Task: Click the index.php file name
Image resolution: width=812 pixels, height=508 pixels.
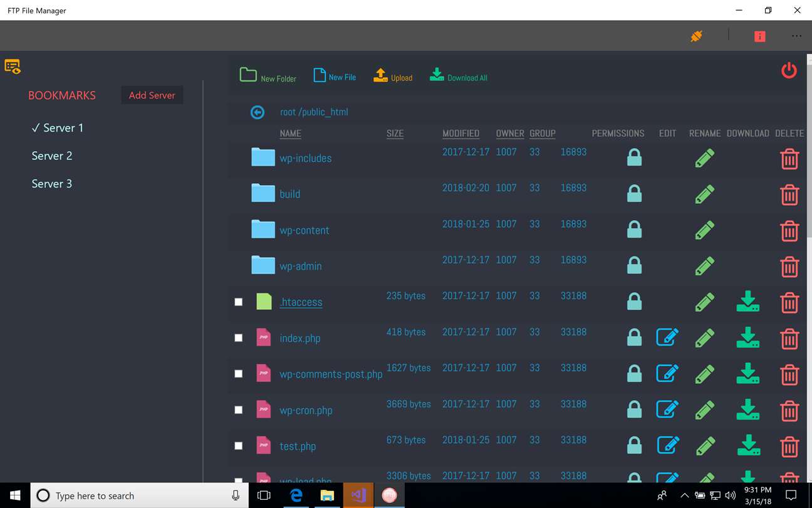Action: click(300, 338)
